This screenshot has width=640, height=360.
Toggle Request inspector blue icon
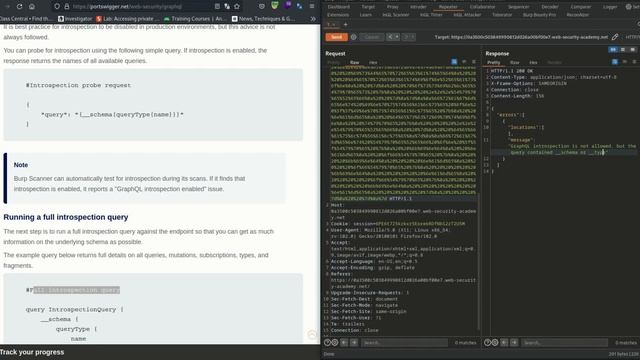coord(454,62)
